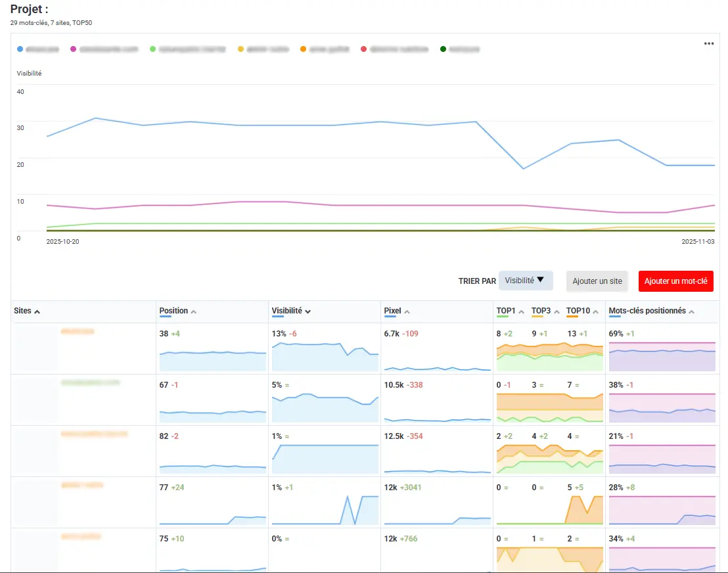Open the 13% visibility sparkline chart
728x573 pixels.
coord(325,355)
